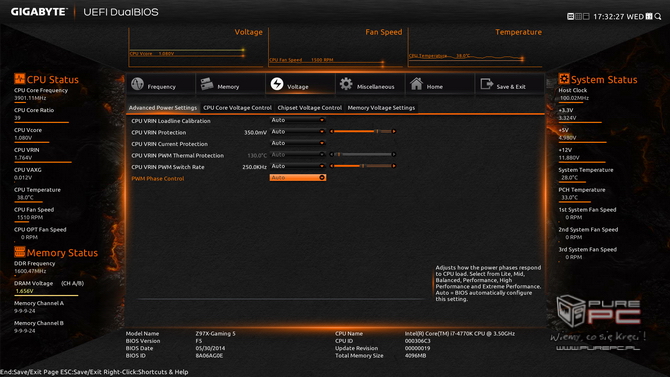This screenshot has width=670, height=377.
Task: Click the Home house icon
Action: [416, 83]
